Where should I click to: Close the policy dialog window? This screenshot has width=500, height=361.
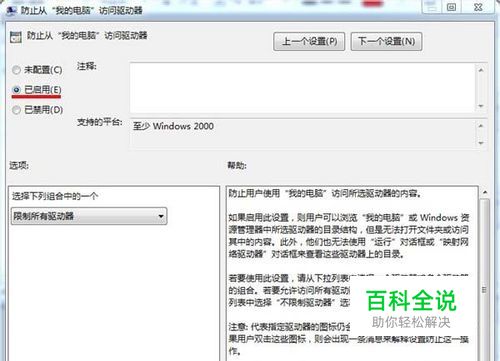point(478,7)
